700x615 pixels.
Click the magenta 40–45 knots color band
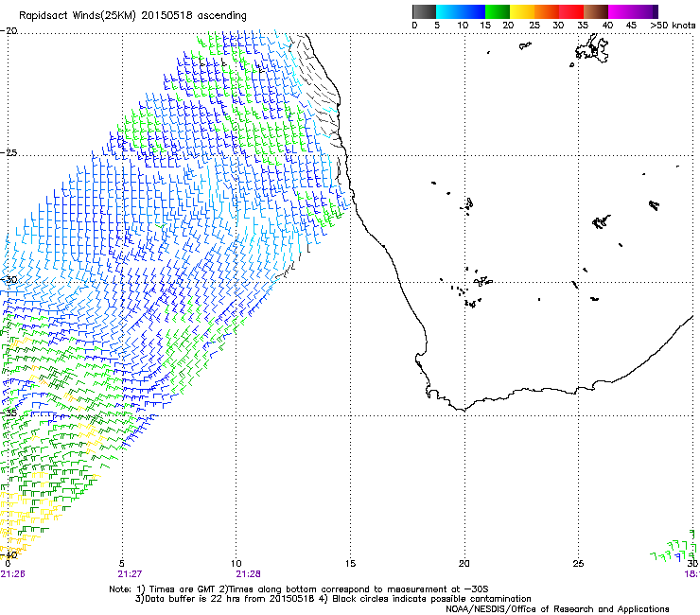(x=621, y=11)
